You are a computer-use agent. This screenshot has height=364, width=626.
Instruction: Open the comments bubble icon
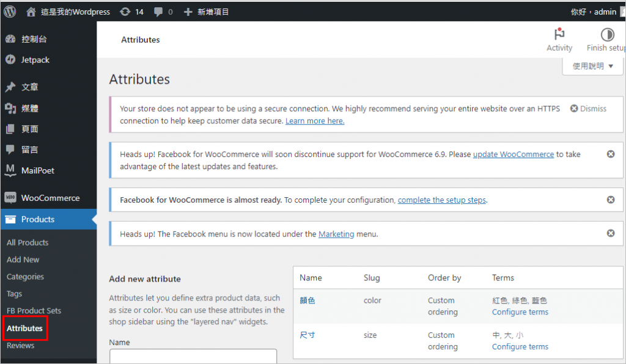click(x=158, y=12)
